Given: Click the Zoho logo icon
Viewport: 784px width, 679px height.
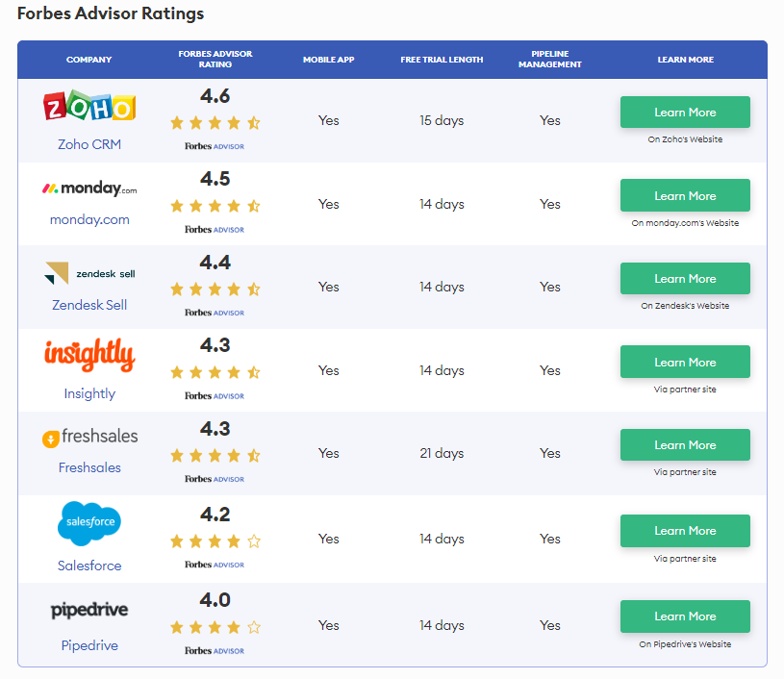Looking at the screenshot, I should [89, 108].
